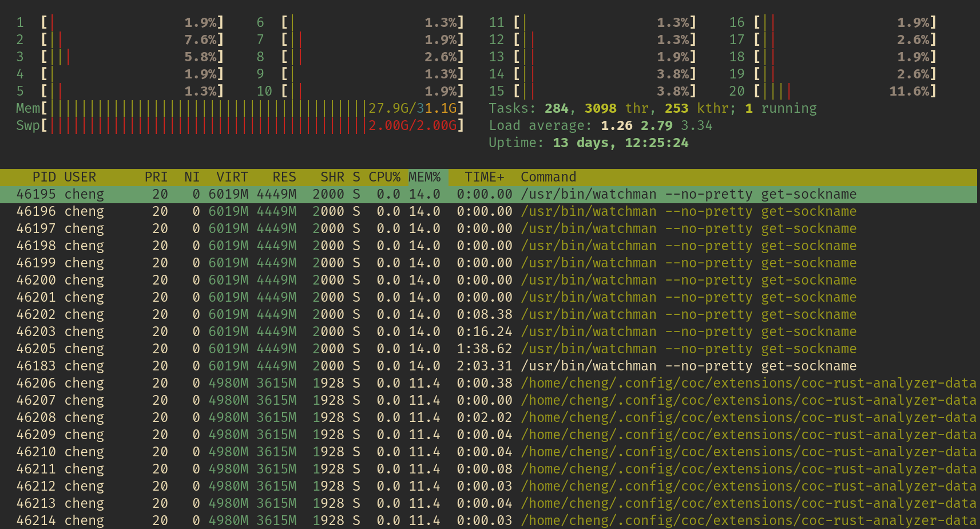This screenshot has width=980, height=529.
Task: Sort processes by the USER column header
Action: tap(81, 177)
